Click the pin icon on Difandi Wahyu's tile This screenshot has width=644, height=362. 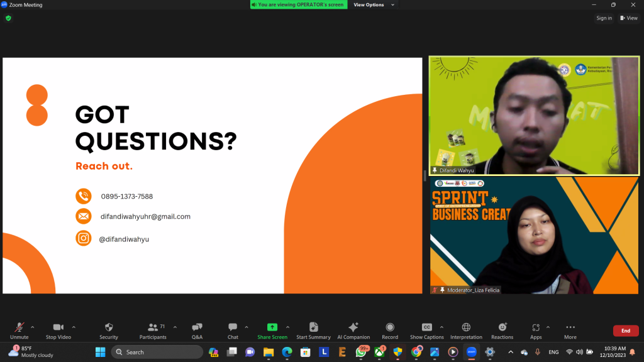(x=435, y=170)
